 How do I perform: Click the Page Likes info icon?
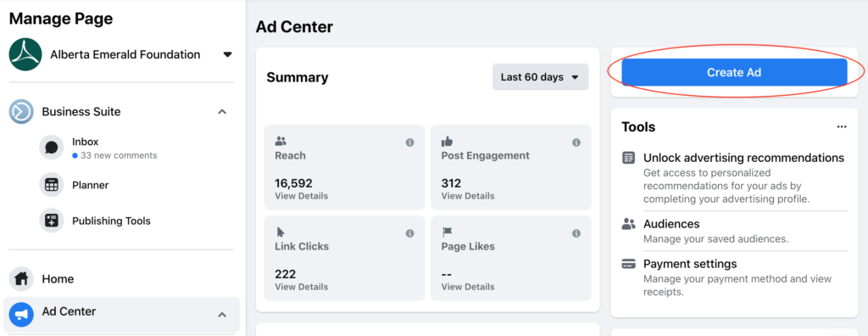click(x=576, y=233)
